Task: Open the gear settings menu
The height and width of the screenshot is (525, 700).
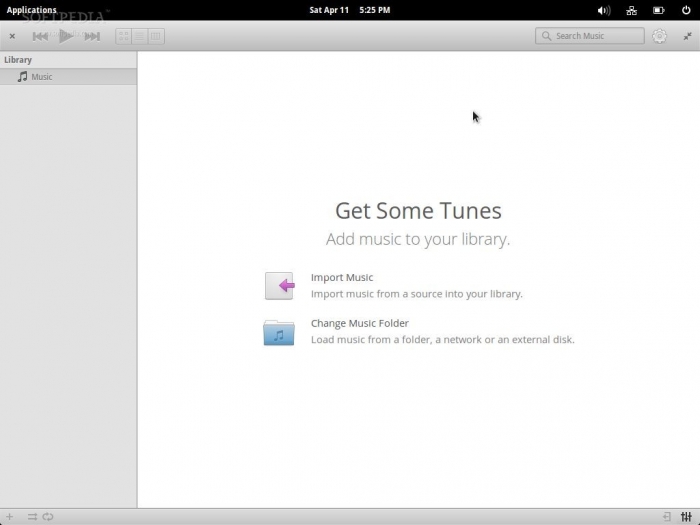Action: (x=659, y=36)
